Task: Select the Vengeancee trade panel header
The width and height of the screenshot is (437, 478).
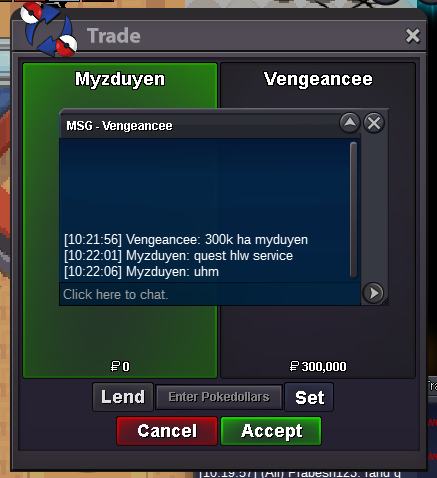Action: point(318,79)
